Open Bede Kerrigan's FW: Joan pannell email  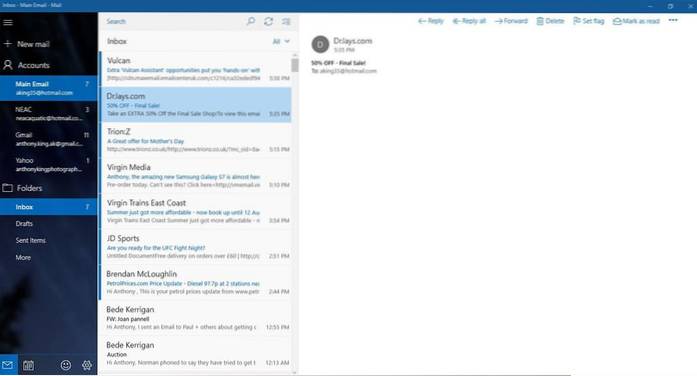point(196,318)
